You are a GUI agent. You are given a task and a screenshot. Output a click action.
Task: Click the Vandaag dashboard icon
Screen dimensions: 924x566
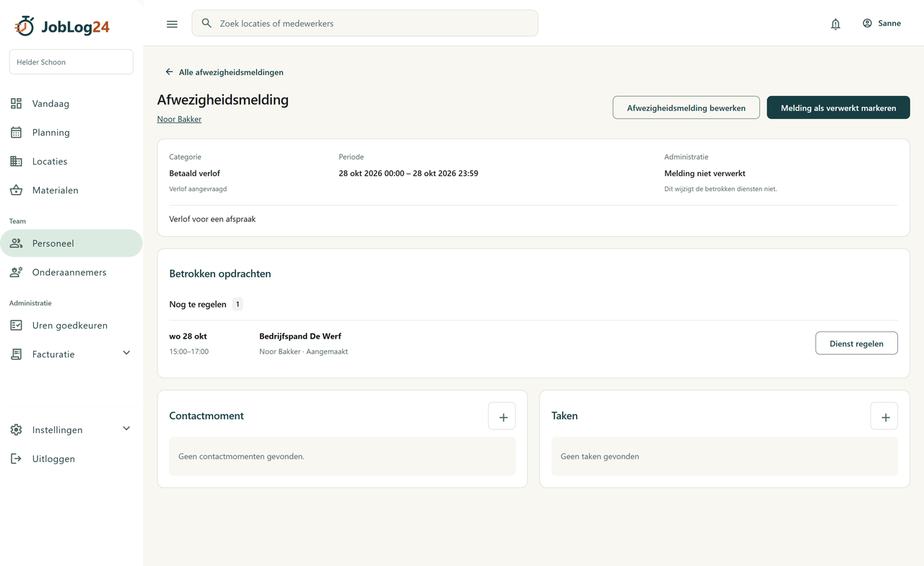pyautogui.click(x=16, y=103)
